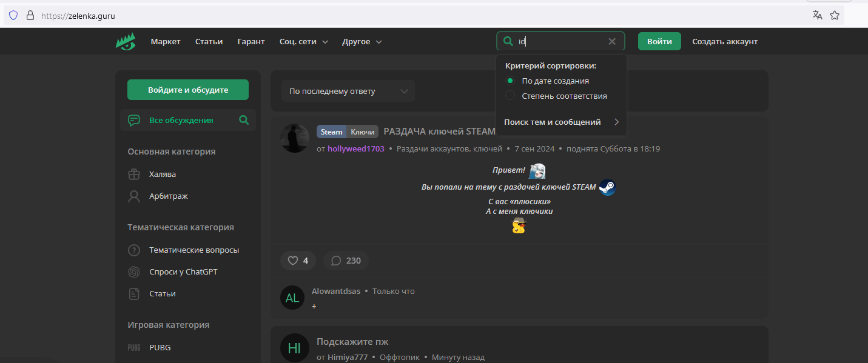868x363 pixels.
Task: Open the Статьи top menu item
Action: (x=209, y=42)
